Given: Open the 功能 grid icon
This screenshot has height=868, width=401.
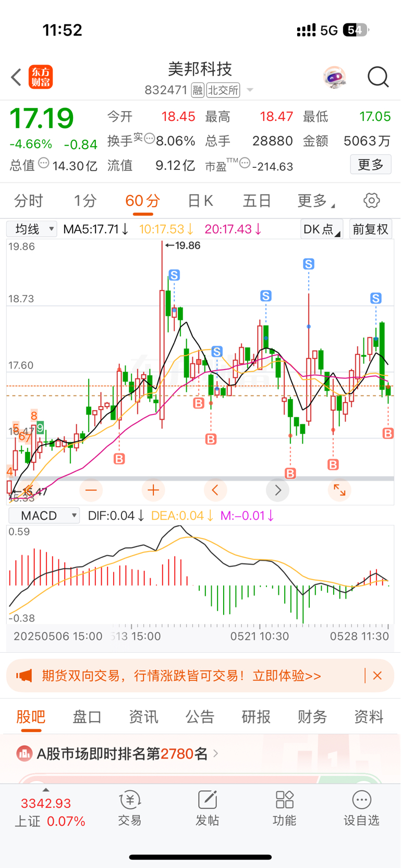Looking at the screenshot, I should pyautogui.click(x=285, y=800).
